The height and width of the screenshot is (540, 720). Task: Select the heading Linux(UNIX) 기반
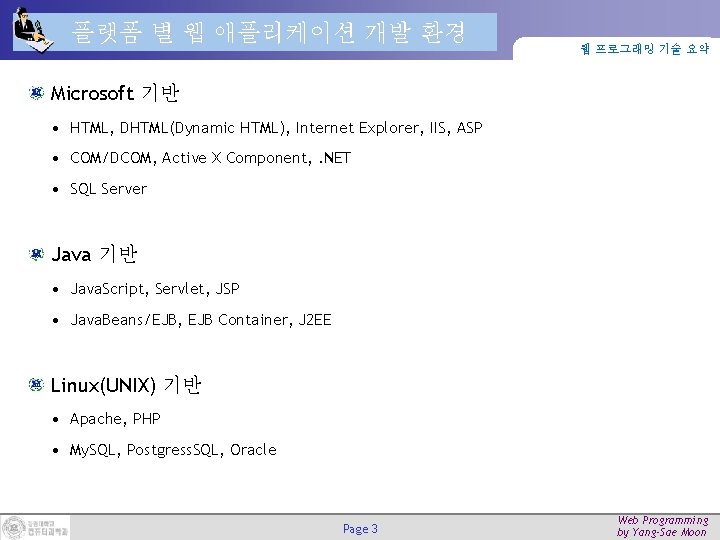126,385
